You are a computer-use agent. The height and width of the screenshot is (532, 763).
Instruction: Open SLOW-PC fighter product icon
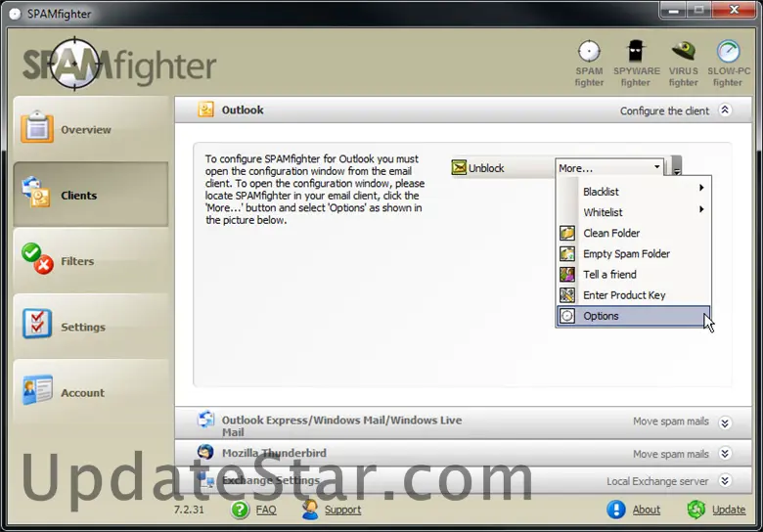(x=729, y=64)
